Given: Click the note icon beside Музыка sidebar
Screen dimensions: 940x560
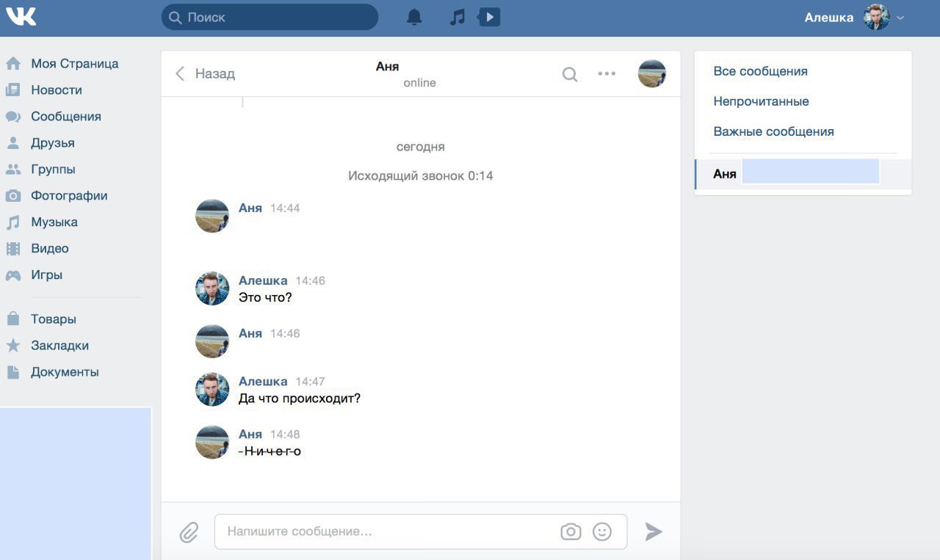Looking at the screenshot, I should tap(13, 222).
